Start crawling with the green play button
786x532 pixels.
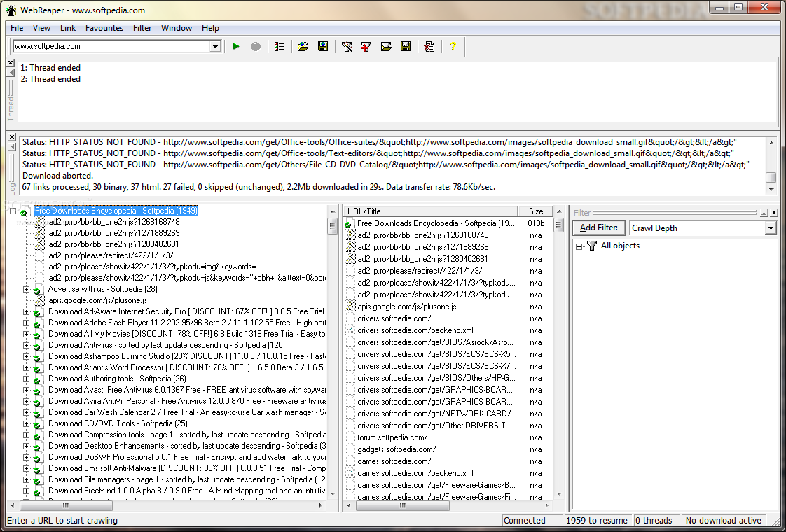click(236, 47)
